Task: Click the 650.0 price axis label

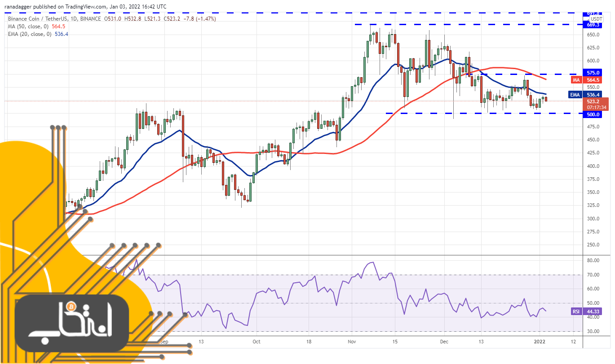Action: pyautogui.click(x=593, y=35)
